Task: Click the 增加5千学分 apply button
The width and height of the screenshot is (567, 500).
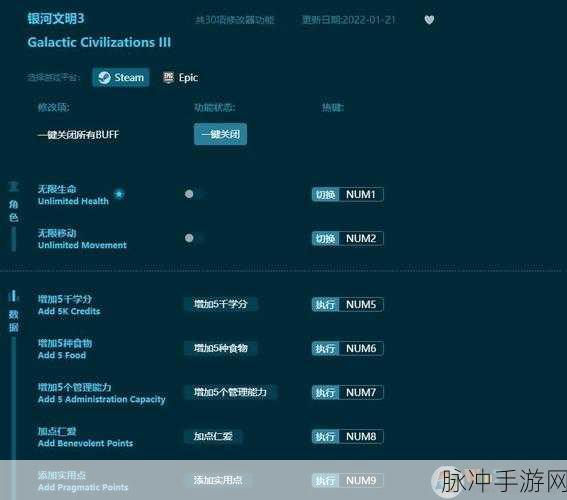Action: click(x=220, y=304)
